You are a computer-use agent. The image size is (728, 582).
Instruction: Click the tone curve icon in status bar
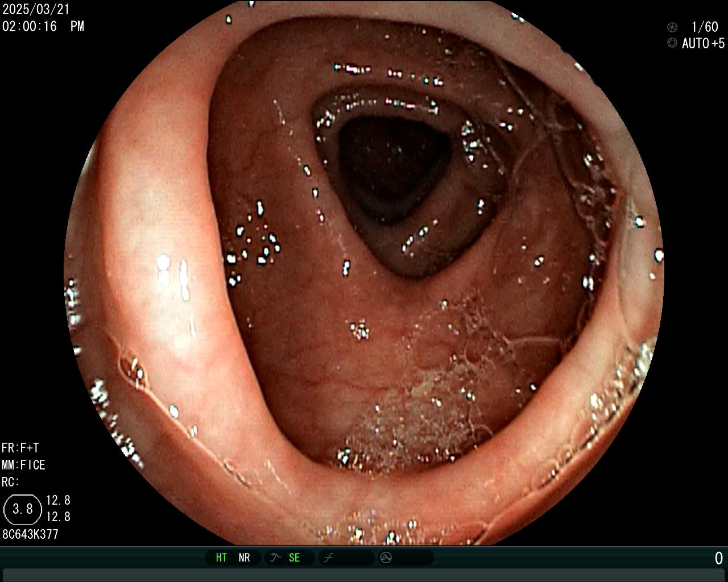328,558
